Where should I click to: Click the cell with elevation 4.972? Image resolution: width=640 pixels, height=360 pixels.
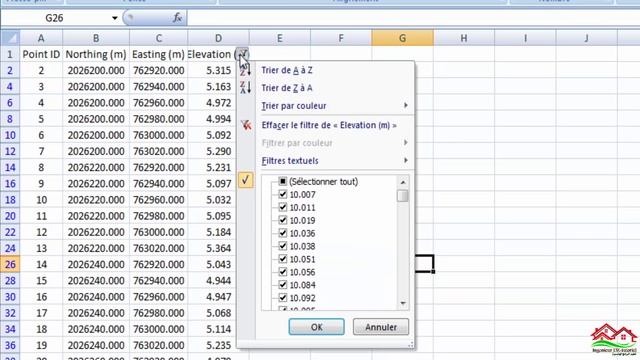click(212, 103)
